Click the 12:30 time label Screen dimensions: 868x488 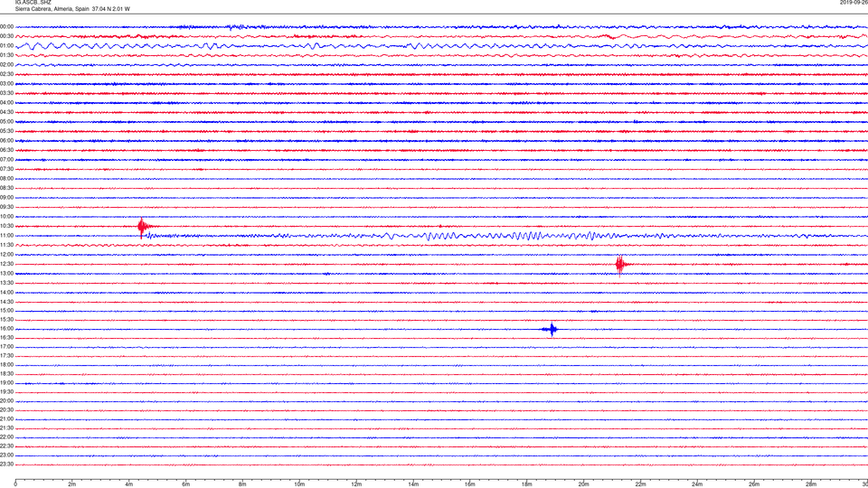(x=6, y=264)
